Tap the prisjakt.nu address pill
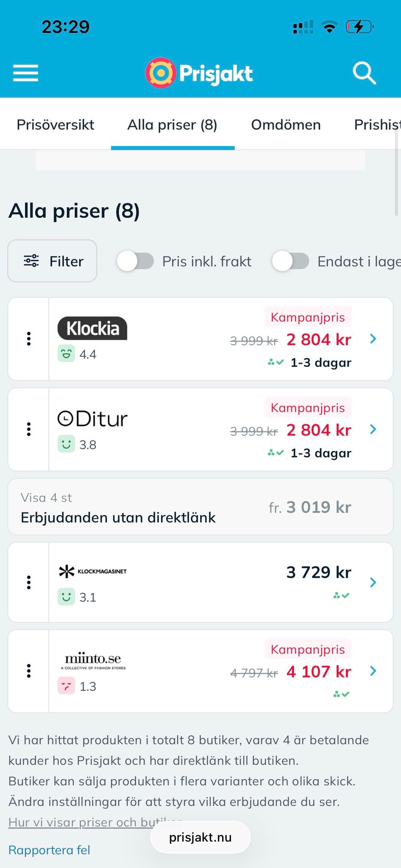 coord(200,838)
